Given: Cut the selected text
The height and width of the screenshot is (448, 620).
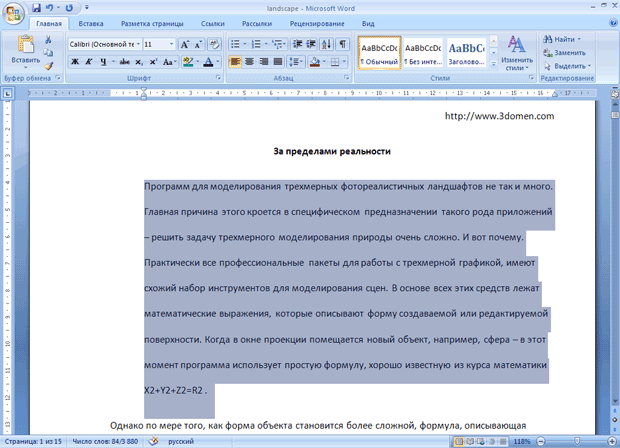Looking at the screenshot, I should click(48, 40).
